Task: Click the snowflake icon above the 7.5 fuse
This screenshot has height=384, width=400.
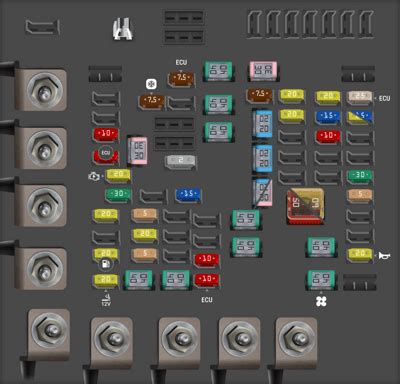Action: click(151, 84)
